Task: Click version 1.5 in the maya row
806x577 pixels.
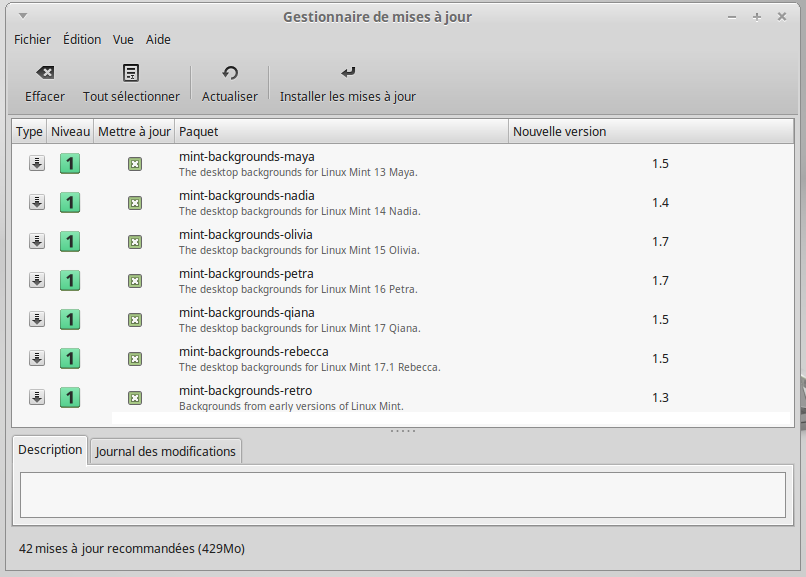Action: tap(661, 164)
